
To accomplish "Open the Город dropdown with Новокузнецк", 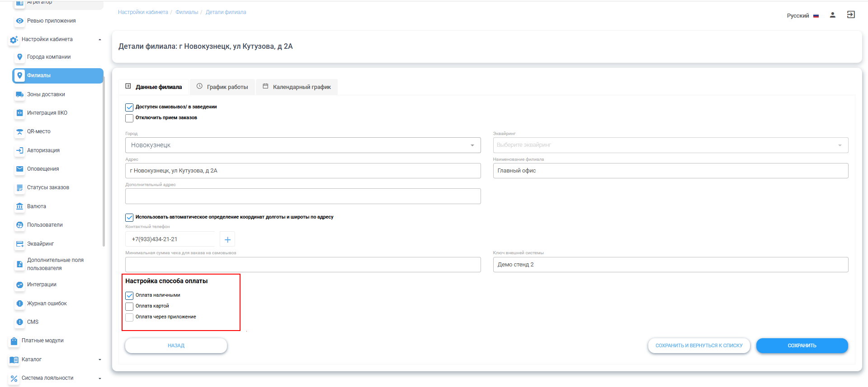I will (302, 145).
